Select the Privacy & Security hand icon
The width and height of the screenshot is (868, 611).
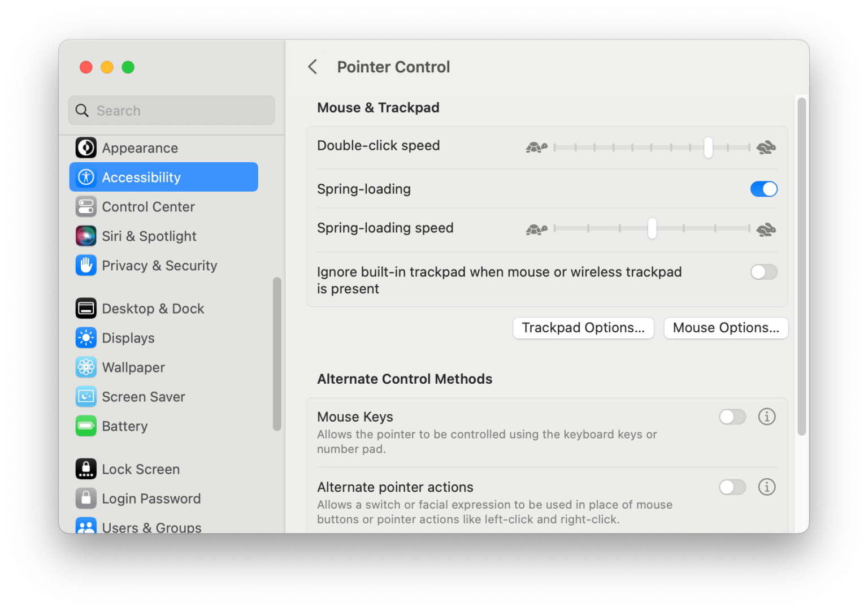coord(86,266)
